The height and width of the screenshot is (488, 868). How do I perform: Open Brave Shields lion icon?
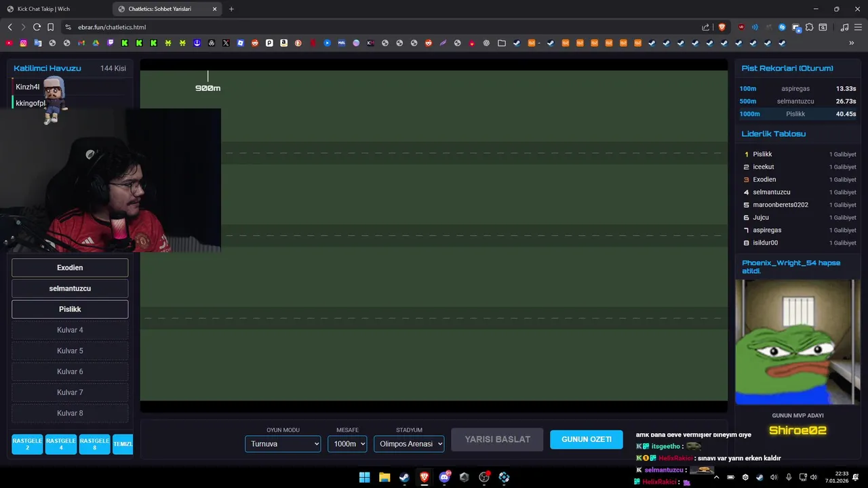[722, 27]
